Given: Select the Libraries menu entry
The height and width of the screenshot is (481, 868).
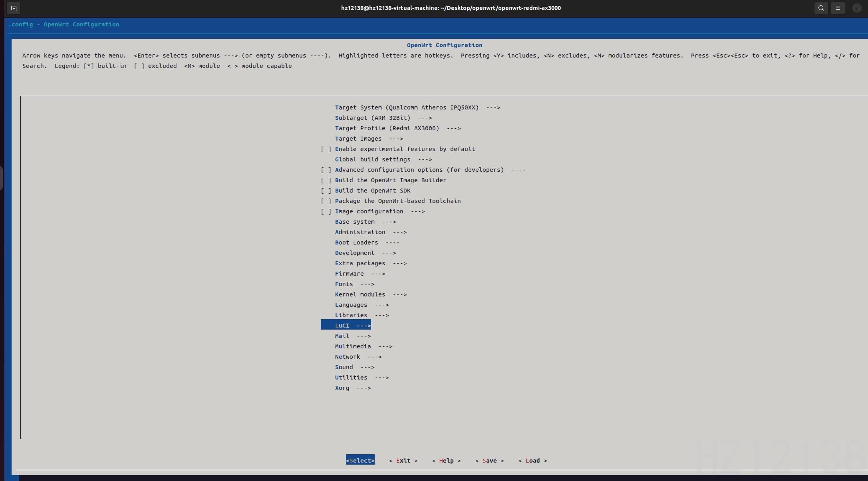Looking at the screenshot, I should pyautogui.click(x=362, y=315).
